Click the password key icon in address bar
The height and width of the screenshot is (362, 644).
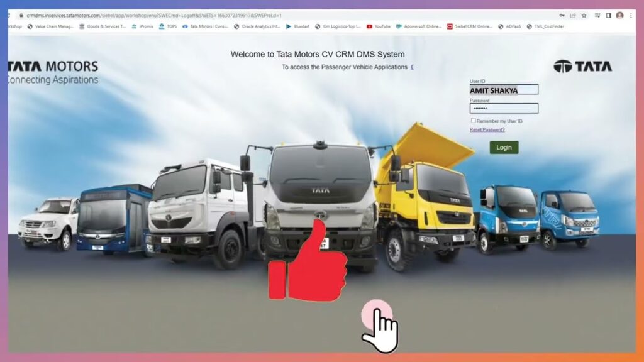pos(562,15)
